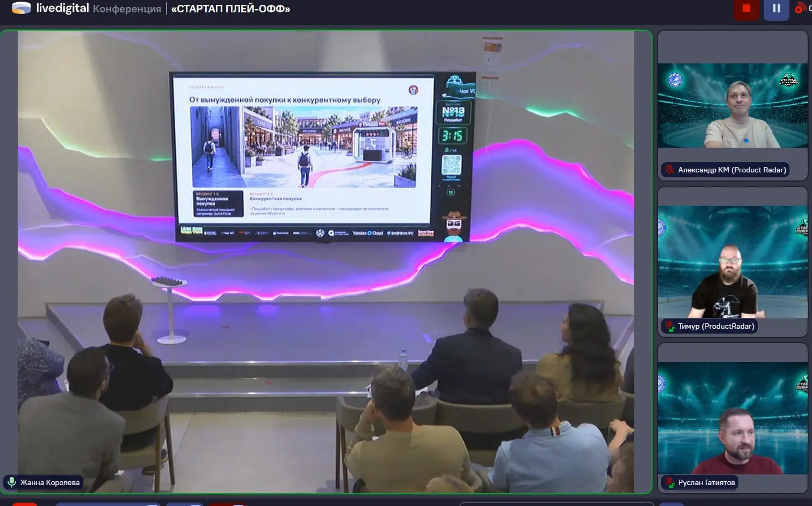Click the 'Конференция' label in the header
This screenshot has width=812, height=506.
tap(127, 9)
